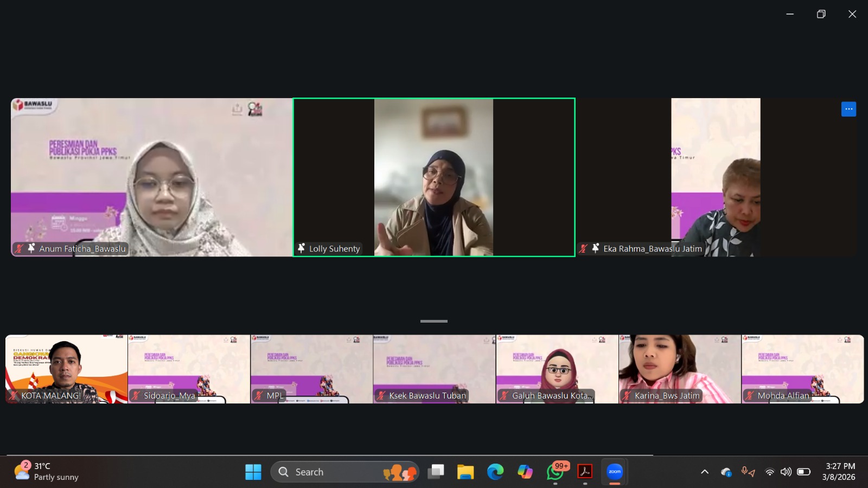The image size is (868, 488).
Task: Open the weather widget showing 31°C
Action: [47, 471]
